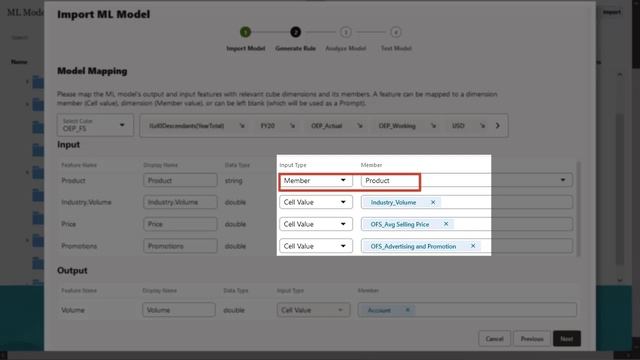
Task: Open the Input Type dropdown for Industry.Volume
Action: [315, 202]
